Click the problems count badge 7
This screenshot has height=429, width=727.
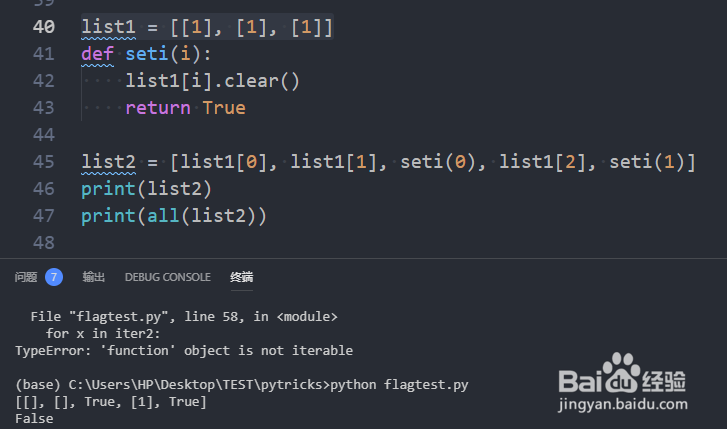[x=54, y=277]
